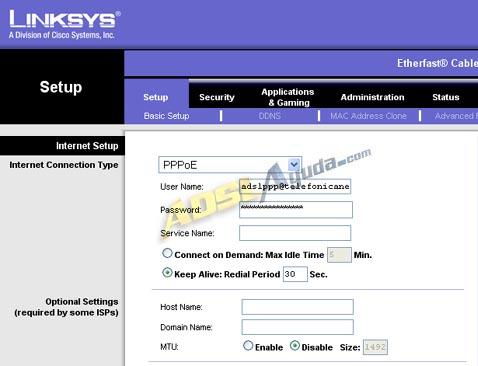Viewport: 478px width, 366px height.
Task: Click the Password input field
Action: (296, 210)
